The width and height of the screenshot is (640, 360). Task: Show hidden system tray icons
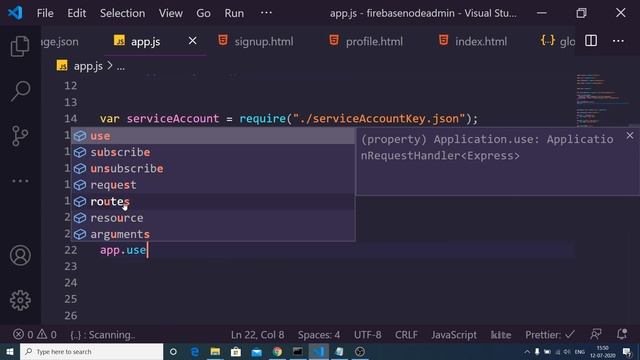(527, 352)
